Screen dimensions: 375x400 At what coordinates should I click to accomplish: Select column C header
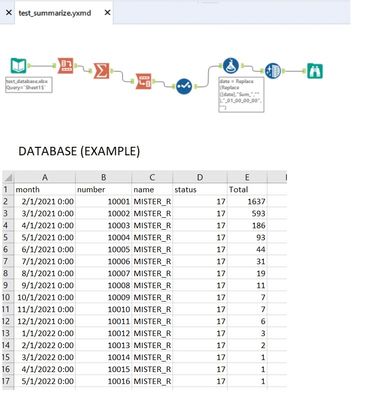click(x=152, y=177)
